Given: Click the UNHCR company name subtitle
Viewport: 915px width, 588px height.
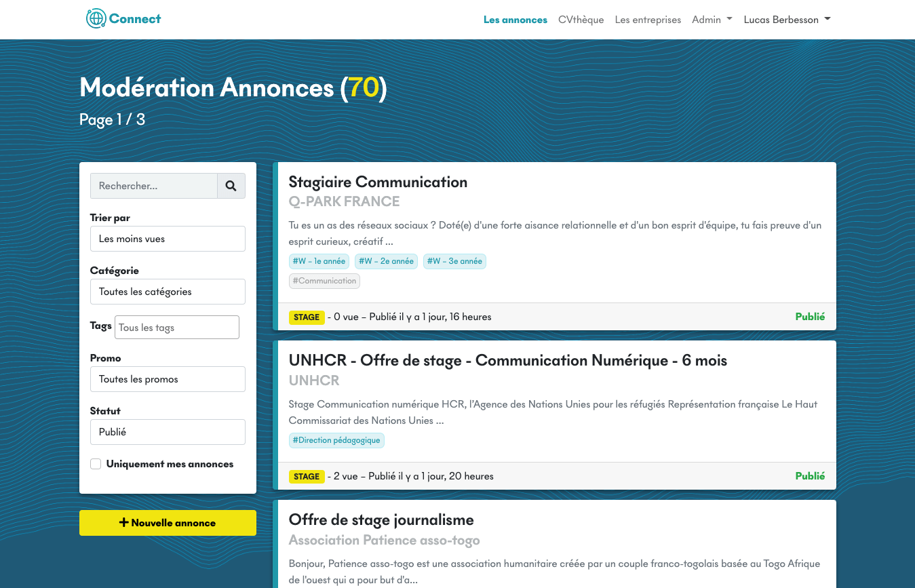Looking at the screenshot, I should [314, 380].
